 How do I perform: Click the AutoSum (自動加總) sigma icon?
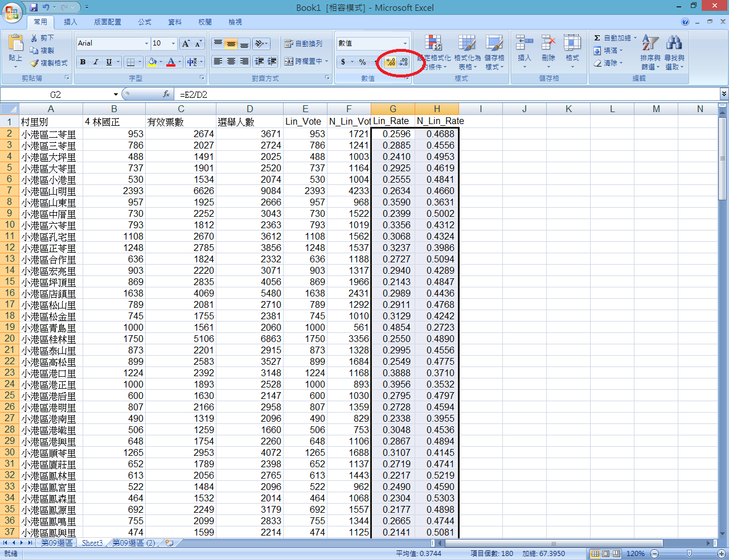click(597, 38)
